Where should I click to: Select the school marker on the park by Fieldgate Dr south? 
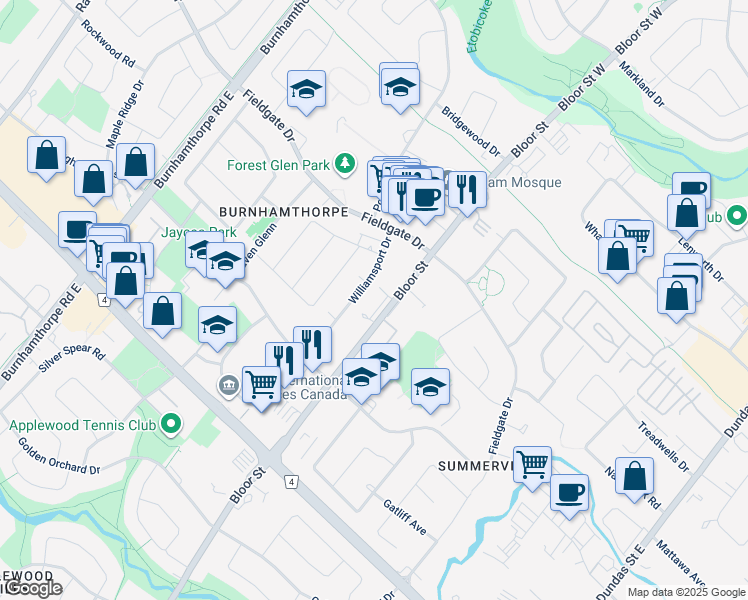click(x=431, y=388)
